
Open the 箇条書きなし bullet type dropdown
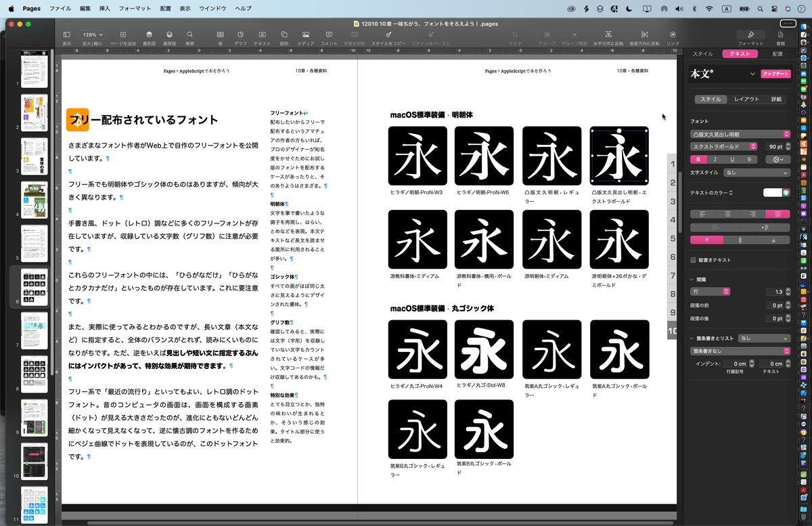point(740,351)
